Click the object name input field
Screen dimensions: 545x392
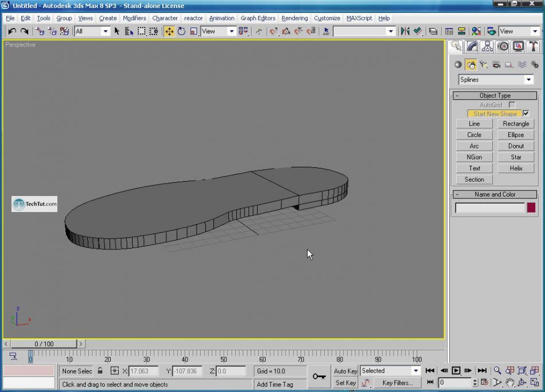point(490,207)
